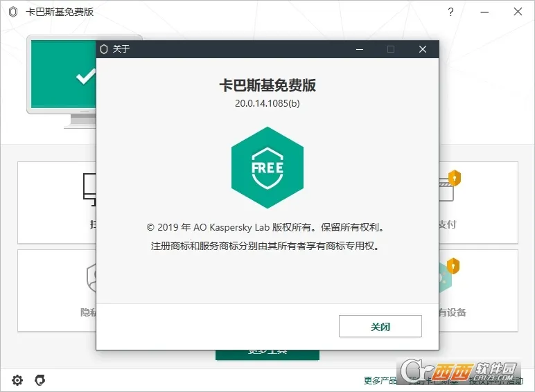Click the shield icon in 关于 title bar

pyautogui.click(x=104, y=49)
